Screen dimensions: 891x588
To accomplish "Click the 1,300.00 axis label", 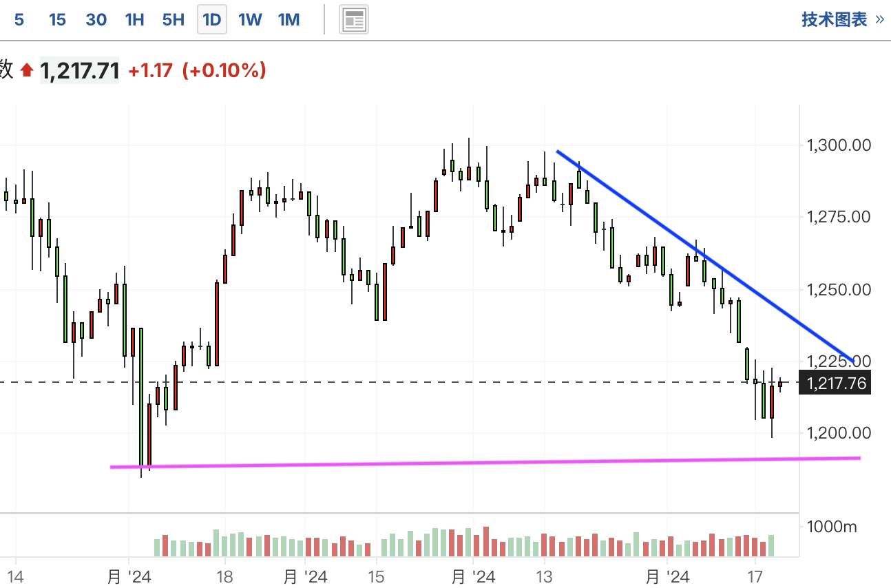I will click(839, 145).
